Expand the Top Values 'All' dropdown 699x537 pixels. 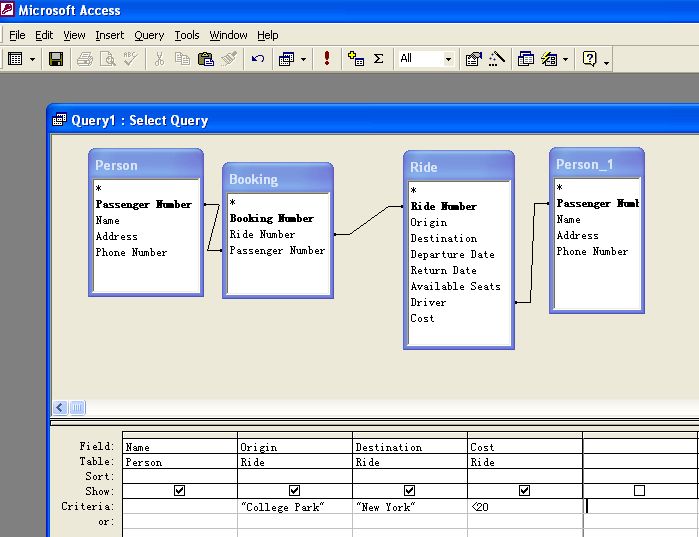(x=448, y=59)
